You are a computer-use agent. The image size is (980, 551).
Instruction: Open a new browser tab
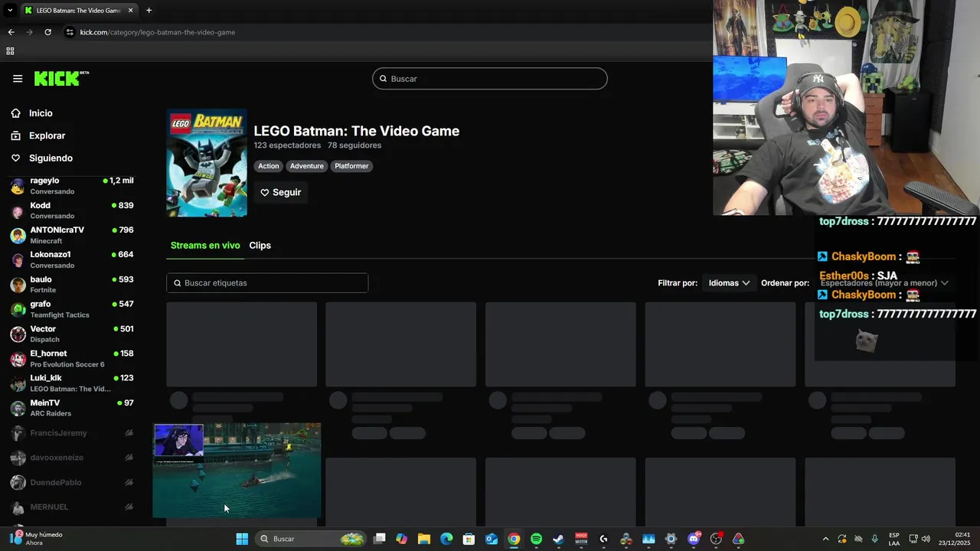[x=149, y=10]
